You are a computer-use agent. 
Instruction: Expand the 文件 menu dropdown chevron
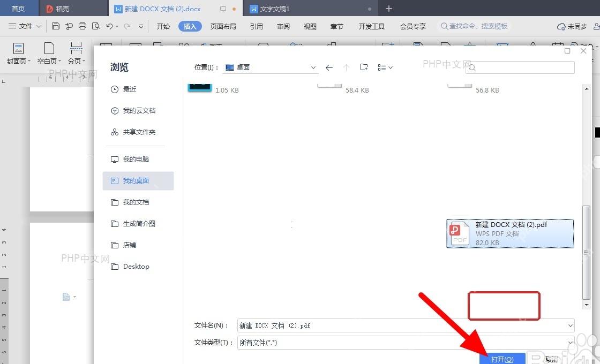[39, 26]
